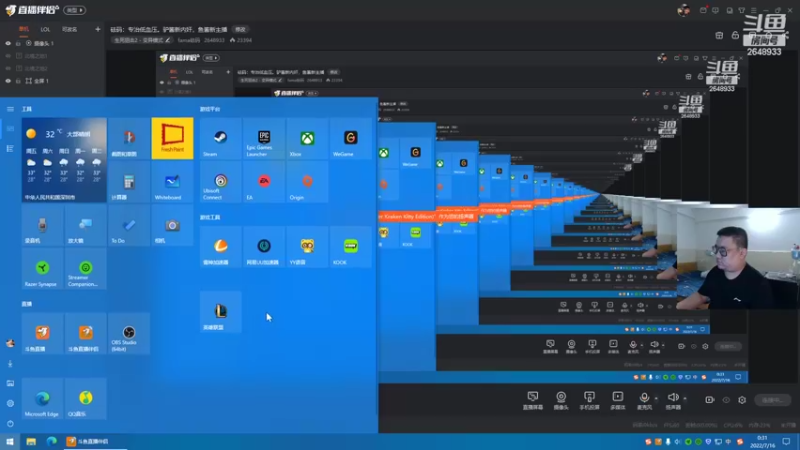Open the Streamer Companion tile
This screenshot has width=800, height=450.
86,269
